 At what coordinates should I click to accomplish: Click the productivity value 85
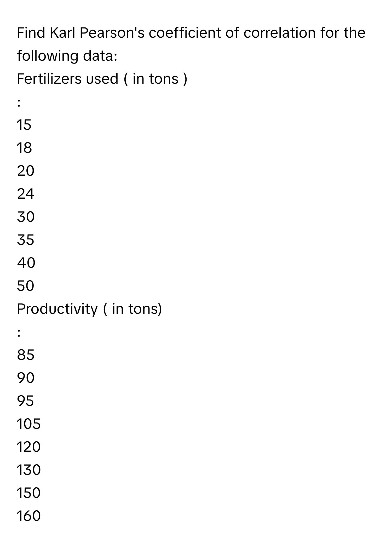pyautogui.click(x=26, y=355)
